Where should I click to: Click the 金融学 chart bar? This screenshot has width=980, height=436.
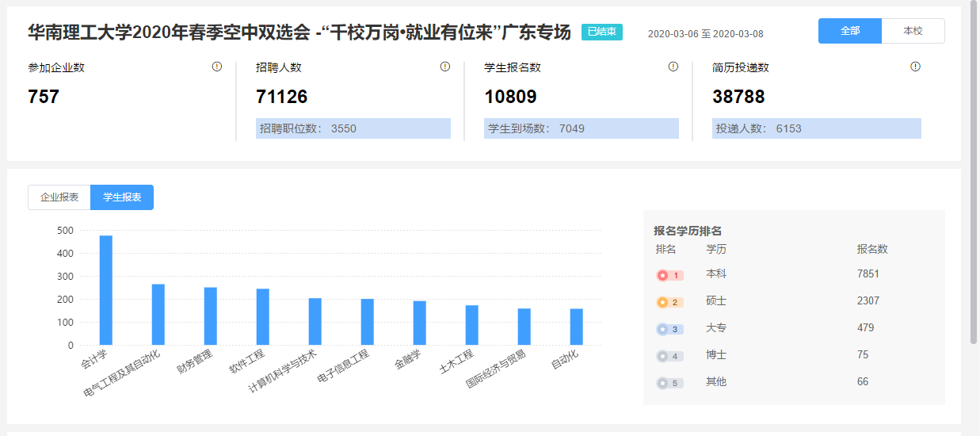pos(420,323)
